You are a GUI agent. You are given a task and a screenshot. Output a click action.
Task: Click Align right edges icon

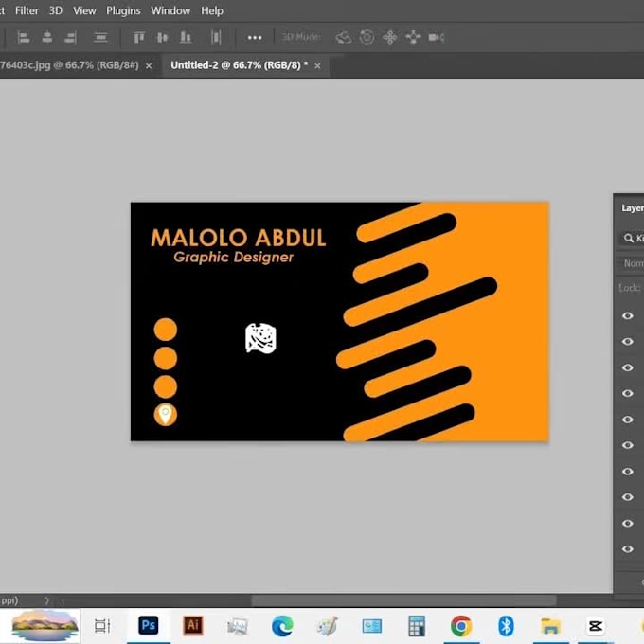(70, 38)
